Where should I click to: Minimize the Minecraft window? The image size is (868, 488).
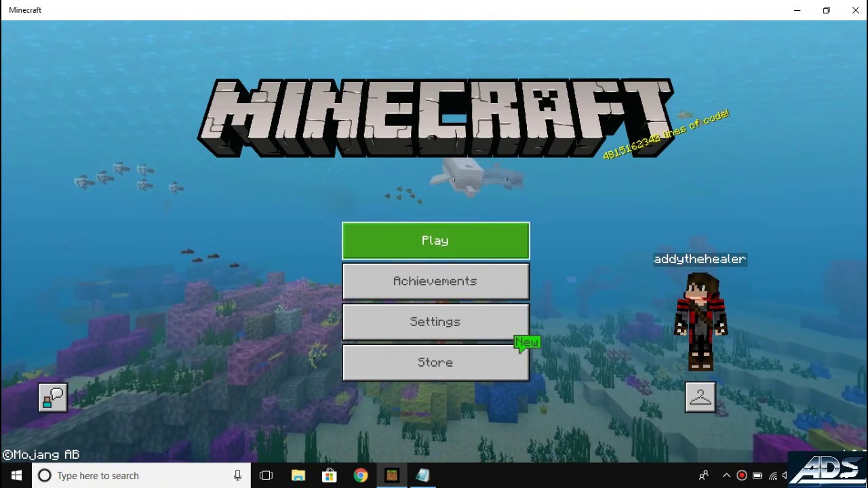[797, 10]
